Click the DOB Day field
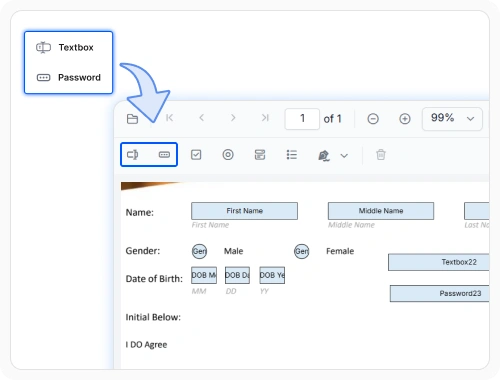The height and width of the screenshot is (380, 500). point(237,275)
